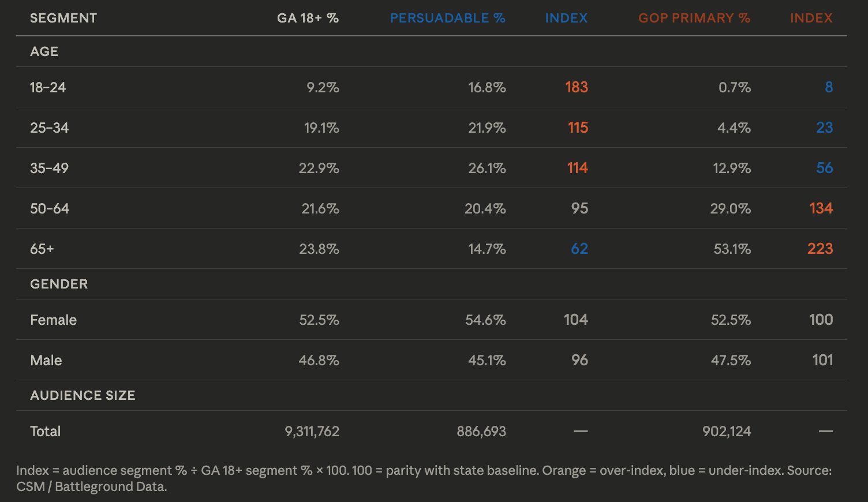
Task: Select the Total row label
Action: (45, 431)
